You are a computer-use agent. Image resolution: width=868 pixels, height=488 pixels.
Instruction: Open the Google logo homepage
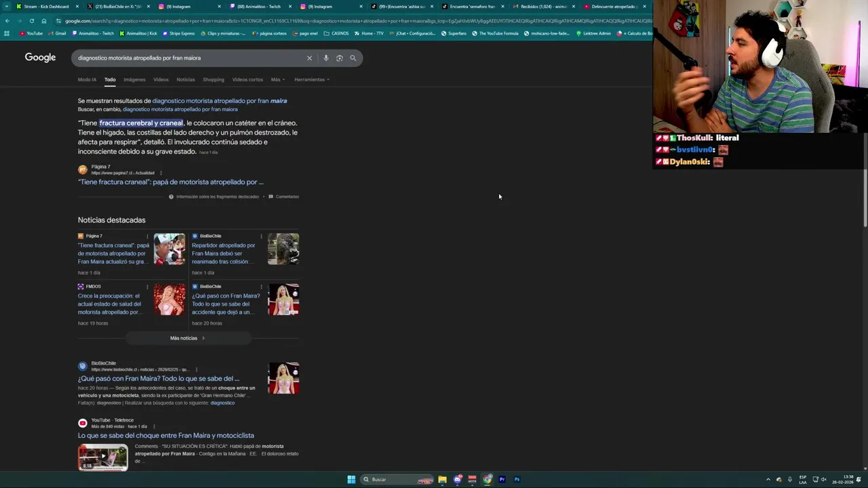[x=40, y=58]
